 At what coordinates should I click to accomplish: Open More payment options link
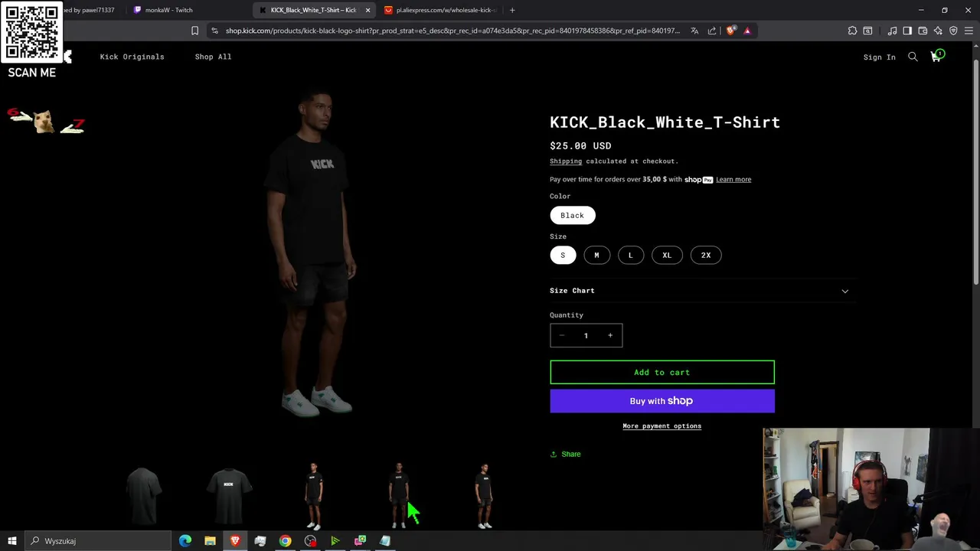click(x=662, y=426)
